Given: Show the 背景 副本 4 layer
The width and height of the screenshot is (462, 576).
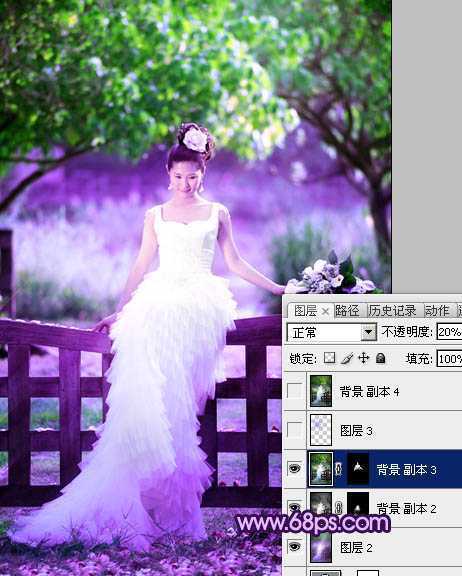Looking at the screenshot, I should (294, 390).
